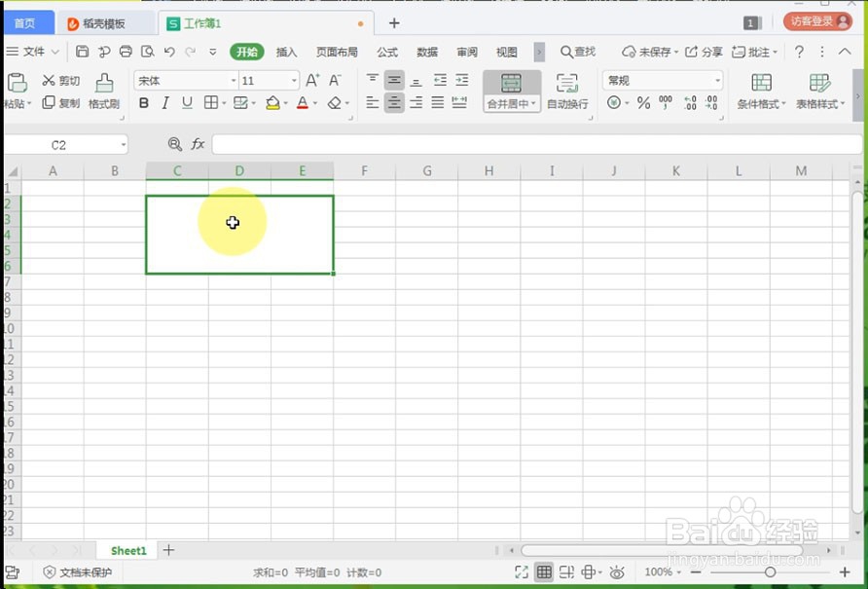Increase indent icon
This screenshot has height=589, width=868.
click(x=461, y=81)
